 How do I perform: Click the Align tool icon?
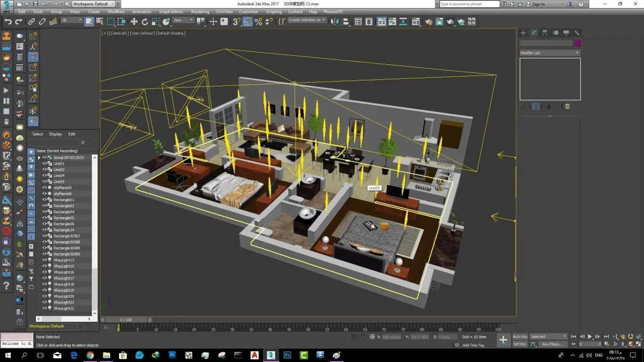pyautogui.click(x=346, y=21)
